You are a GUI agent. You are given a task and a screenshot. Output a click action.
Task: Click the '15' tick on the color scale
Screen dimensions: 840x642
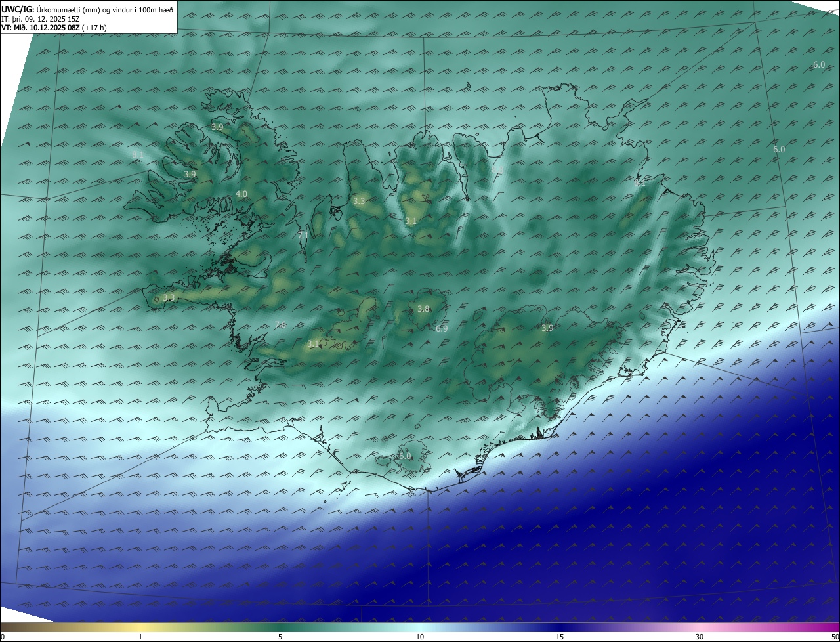(x=560, y=637)
